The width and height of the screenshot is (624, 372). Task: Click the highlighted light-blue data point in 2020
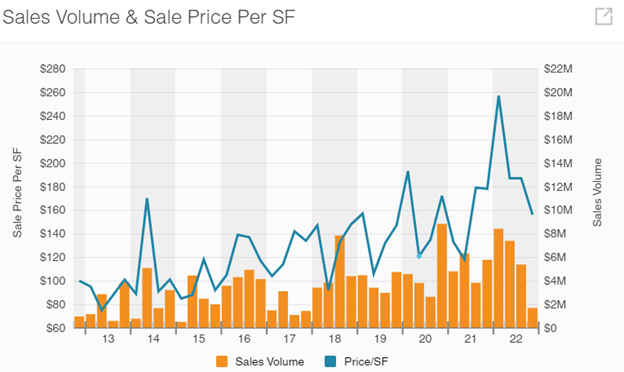[x=419, y=256]
